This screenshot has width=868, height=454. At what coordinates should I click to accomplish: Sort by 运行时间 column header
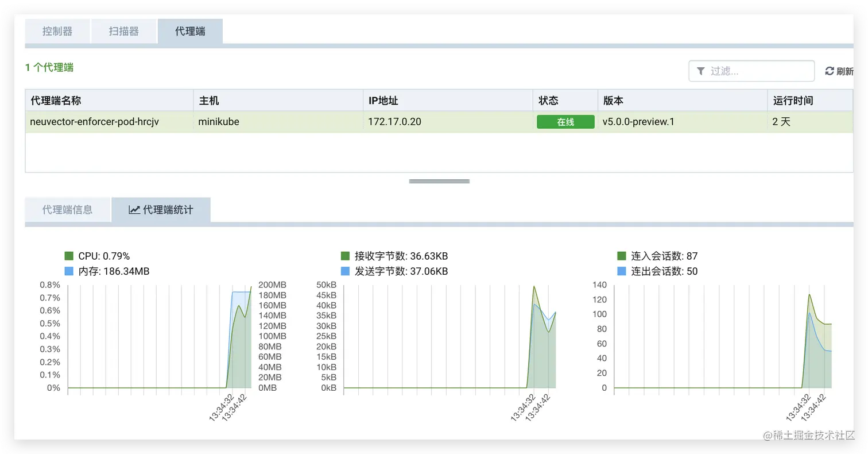(810, 101)
